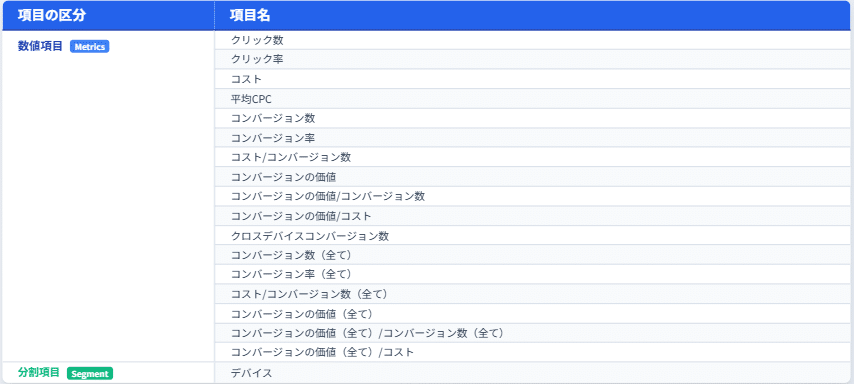Click the コンバージョン率（全て） row

[x=532, y=275]
